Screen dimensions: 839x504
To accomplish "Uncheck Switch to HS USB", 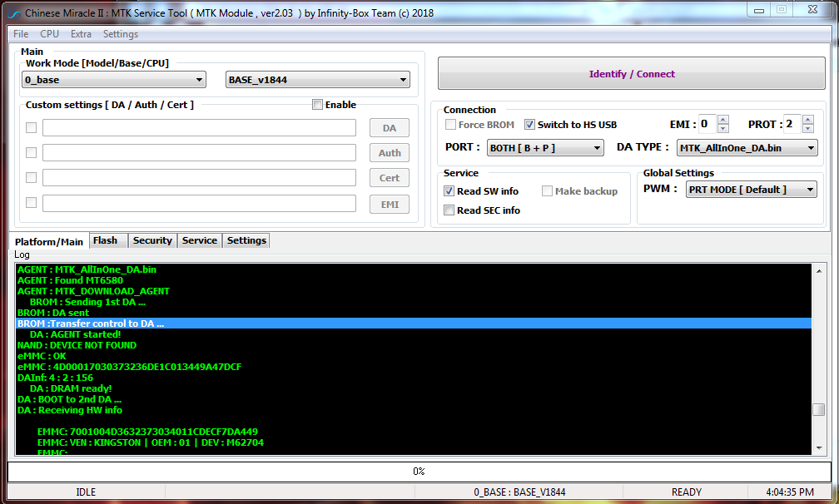I will pos(529,125).
